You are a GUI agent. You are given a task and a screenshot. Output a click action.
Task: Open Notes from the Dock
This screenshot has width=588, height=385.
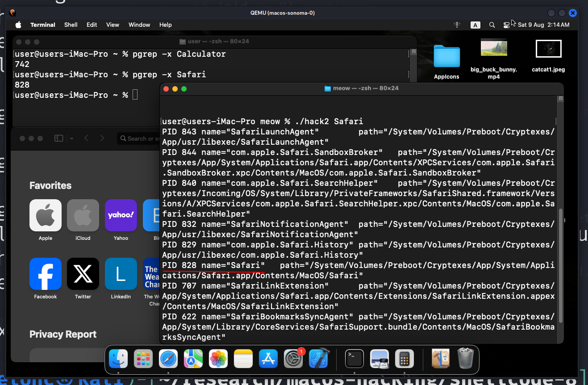click(x=243, y=359)
